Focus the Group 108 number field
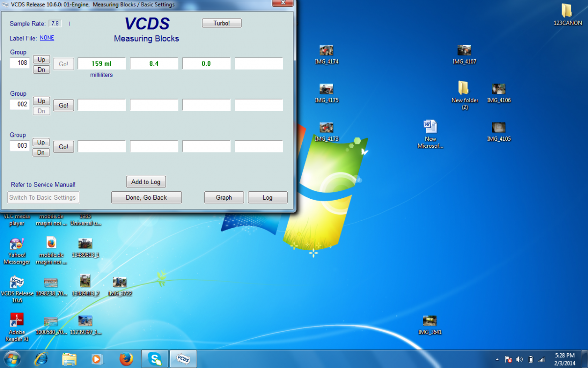588x368 pixels. pos(20,63)
